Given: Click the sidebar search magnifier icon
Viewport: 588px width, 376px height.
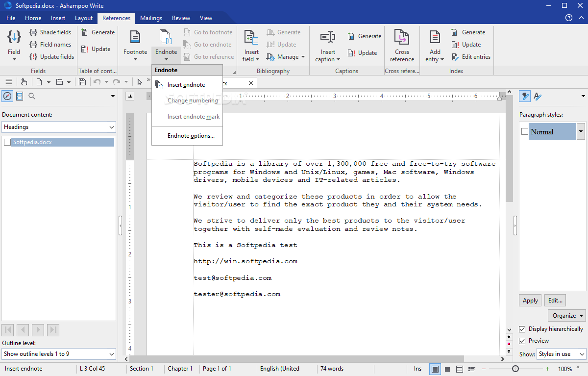Looking at the screenshot, I should 32,96.
